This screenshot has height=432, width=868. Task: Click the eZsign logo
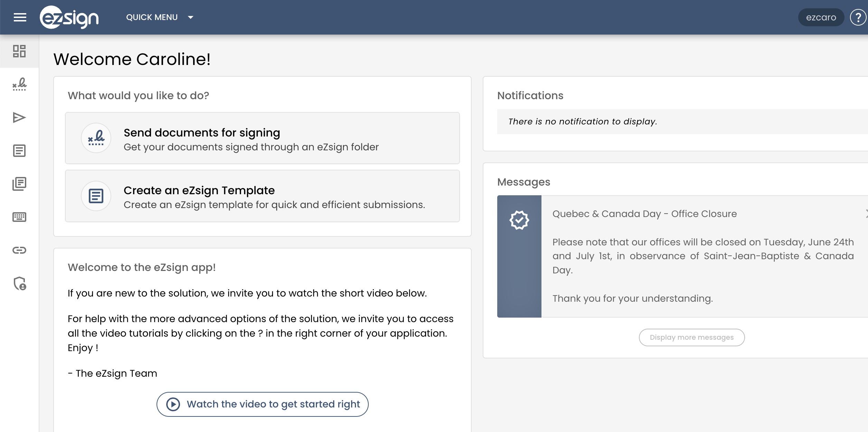tap(69, 17)
